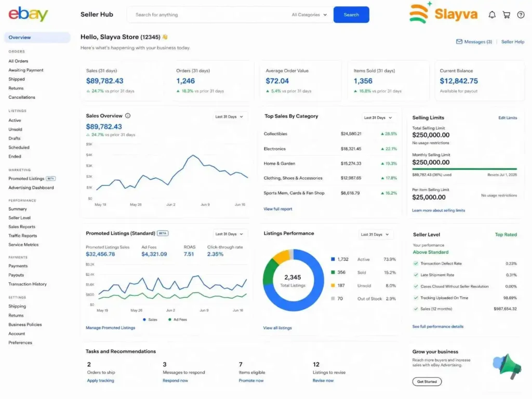532x399 pixels.
Task: Click the Messages envelope icon
Action: (459, 42)
